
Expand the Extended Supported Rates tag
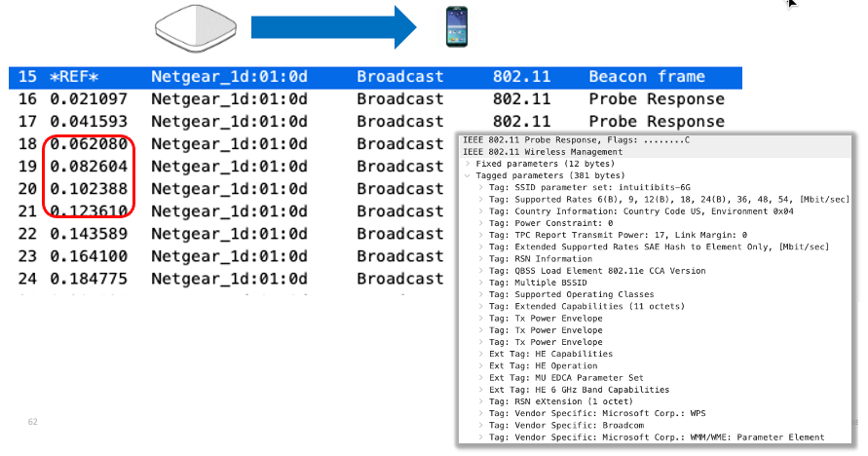[481, 247]
